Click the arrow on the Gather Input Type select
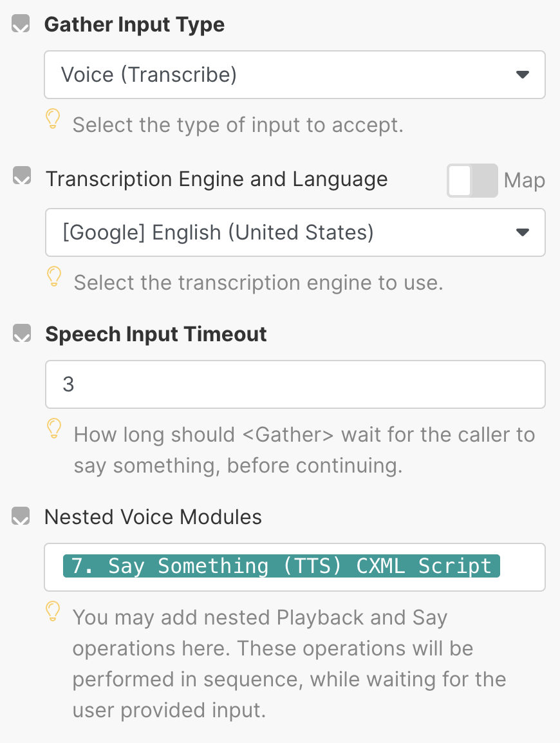560x743 pixels. 523,75
